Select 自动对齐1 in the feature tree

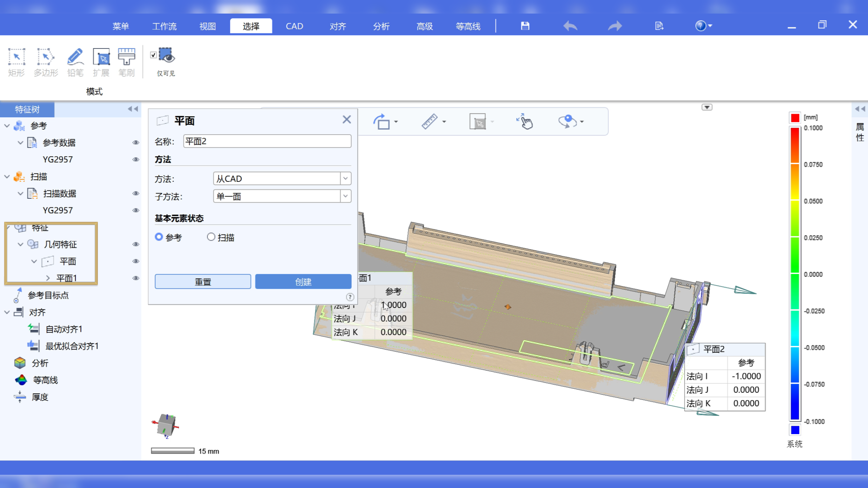pyautogui.click(x=55, y=329)
